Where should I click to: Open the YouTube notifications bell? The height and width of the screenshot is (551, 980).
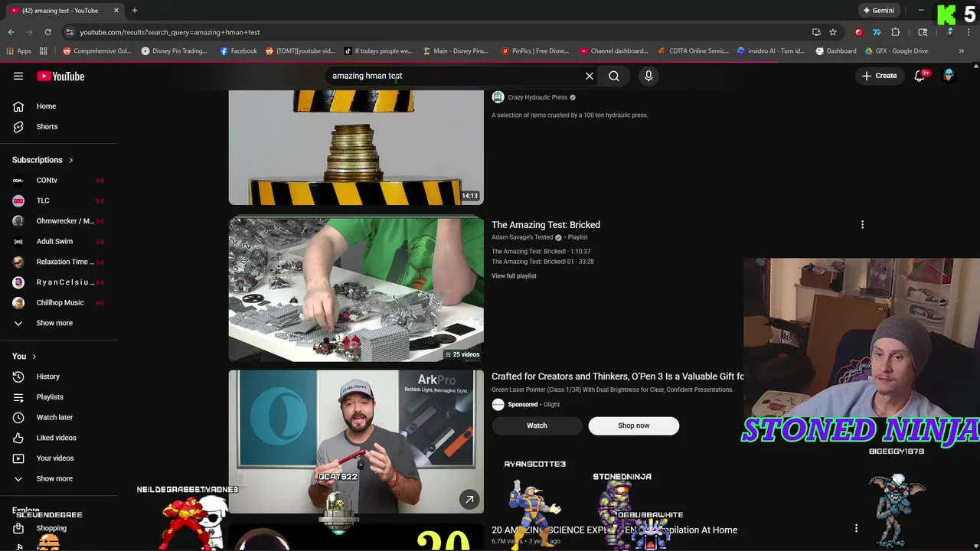pos(920,76)
